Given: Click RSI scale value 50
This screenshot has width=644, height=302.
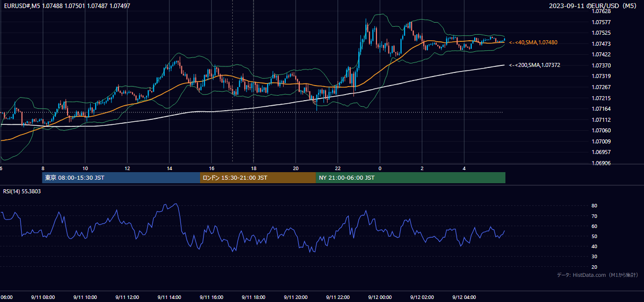Looking at the screenshot, I should (595, 236).
